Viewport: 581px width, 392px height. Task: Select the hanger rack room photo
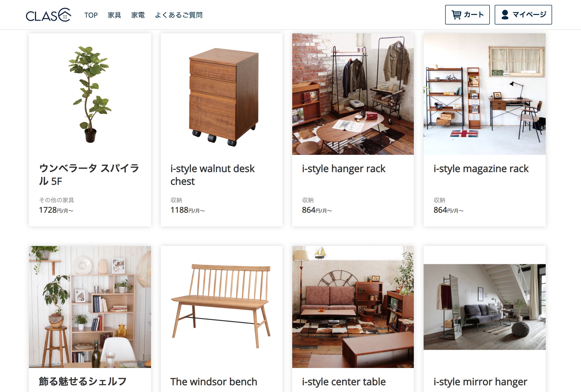tap(353, 94)
